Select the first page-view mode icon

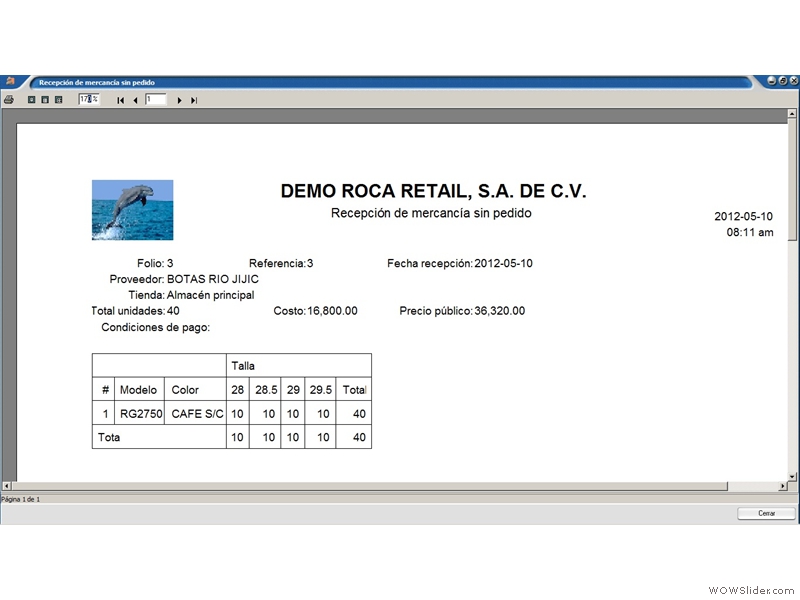point(31,99)
